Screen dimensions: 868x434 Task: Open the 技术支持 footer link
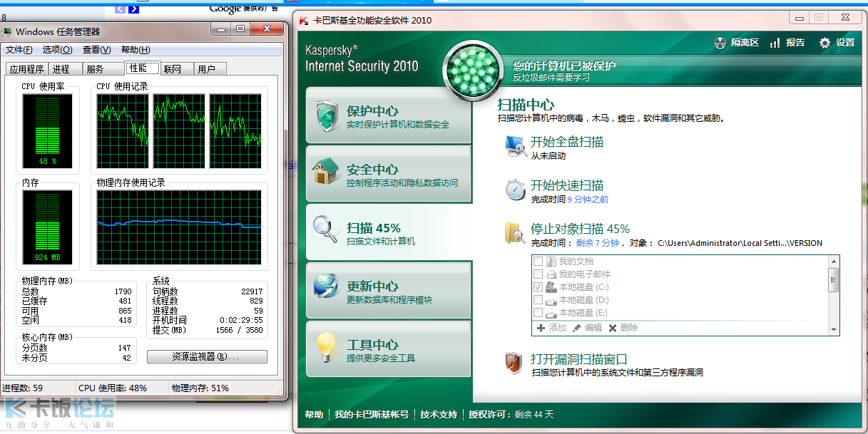pyautogui.click(x=439, y=415)
